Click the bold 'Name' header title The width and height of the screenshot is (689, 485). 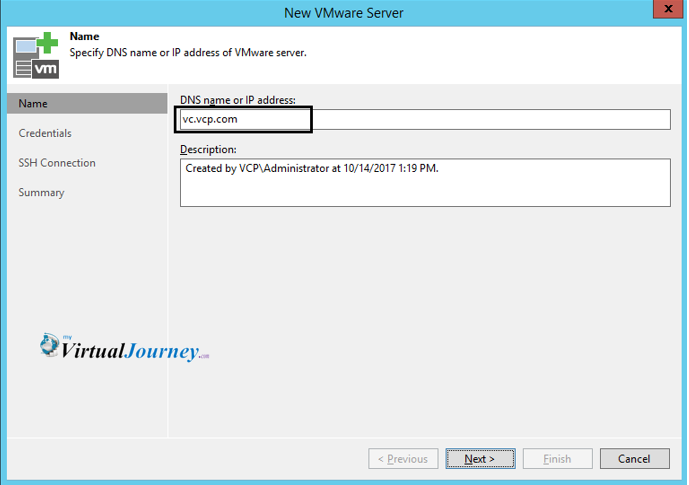84,36
